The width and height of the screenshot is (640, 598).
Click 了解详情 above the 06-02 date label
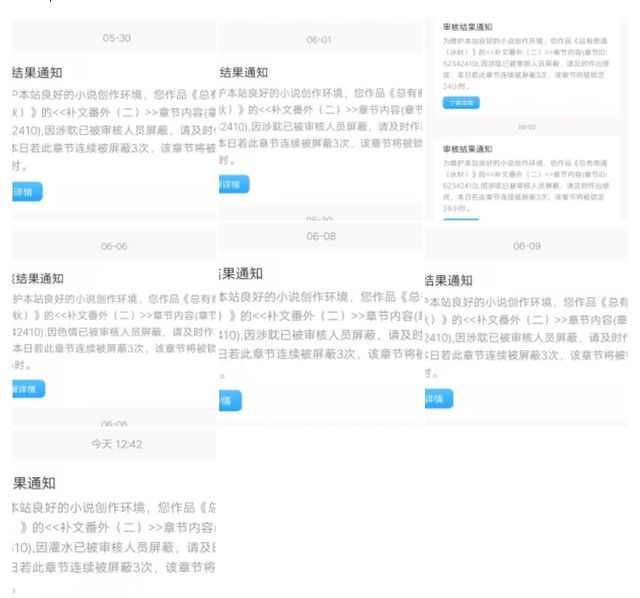click(461, 103)
